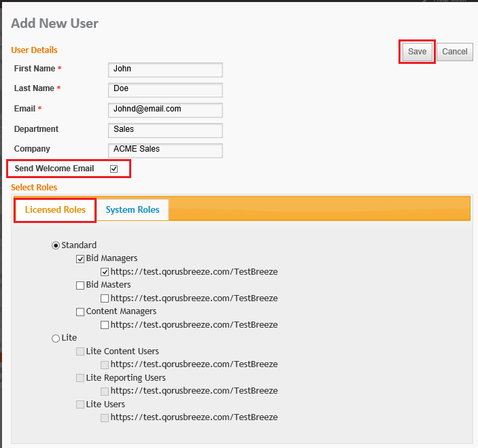
Task: Tick the TestBreeze URL under Lite Users
Action: tap(105, 417)
